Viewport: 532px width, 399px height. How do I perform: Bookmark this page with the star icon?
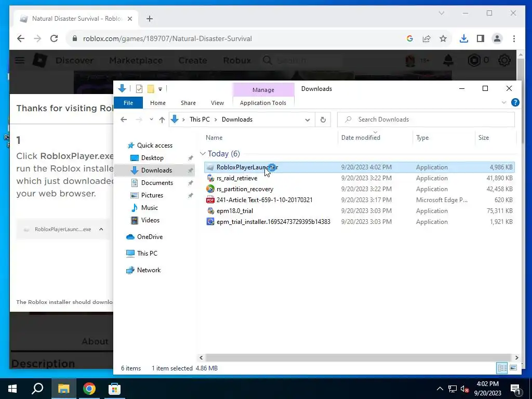coord(443,38)
